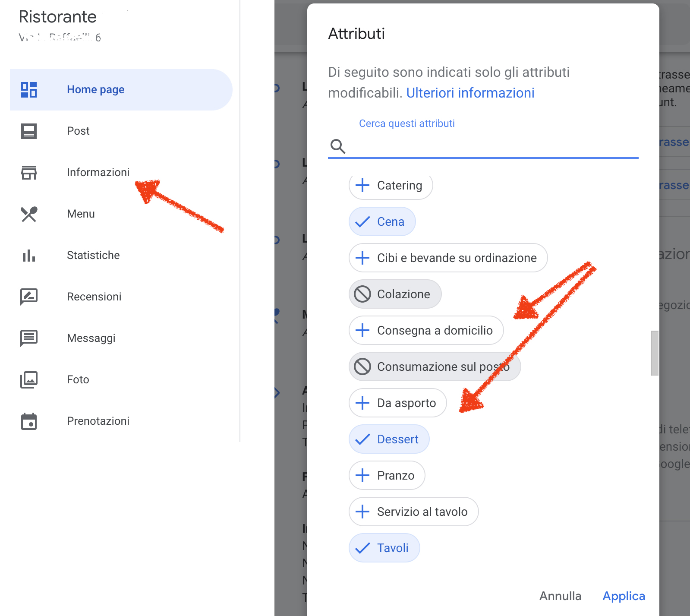The width and height of the screenshot is (690, 616).
Task: Click the Informazioni storefront icon
Action: pos(29,173)
